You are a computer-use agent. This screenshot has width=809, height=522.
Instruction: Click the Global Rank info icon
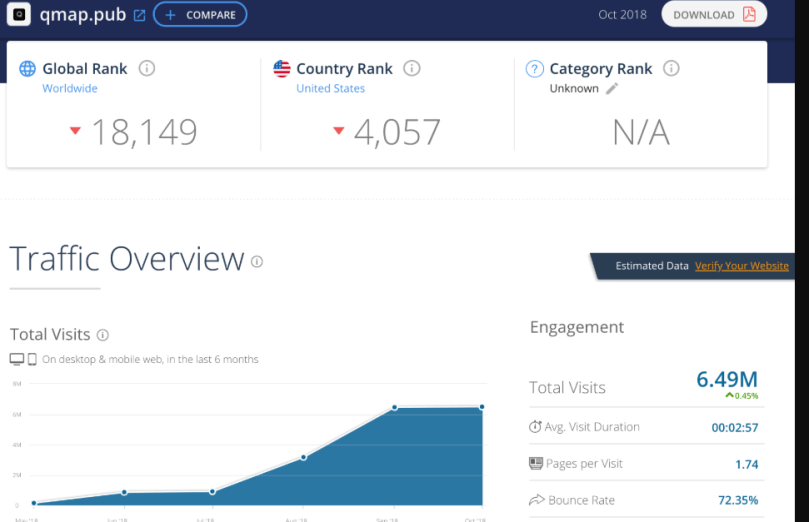click(147, 69)
